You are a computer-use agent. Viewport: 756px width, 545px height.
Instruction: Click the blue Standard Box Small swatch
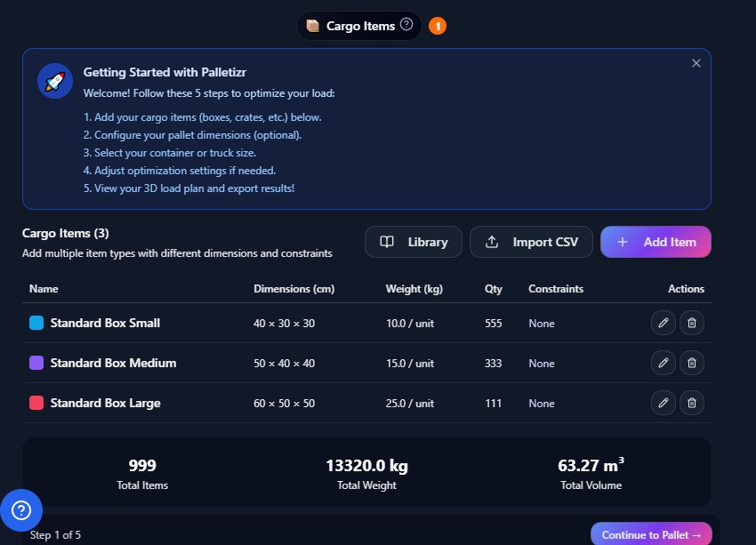click(36, 323)
